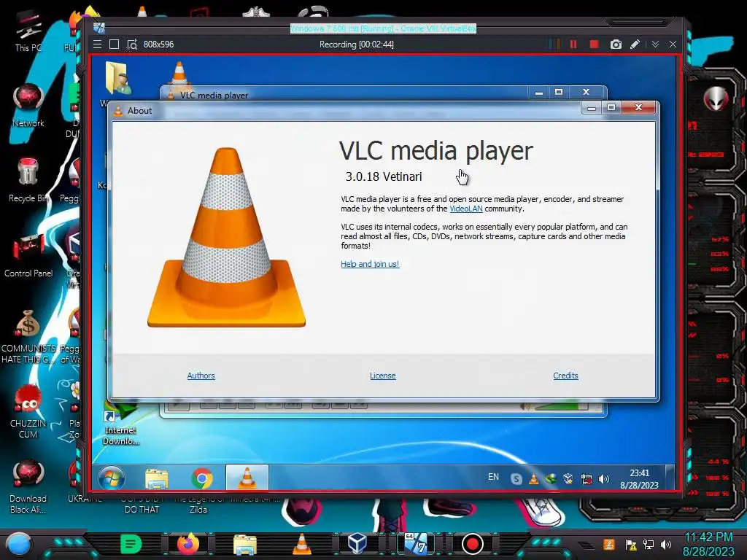Click the Windows 7 VM button in host taskbar
747x560 pixels.
[x=415, y=544]
